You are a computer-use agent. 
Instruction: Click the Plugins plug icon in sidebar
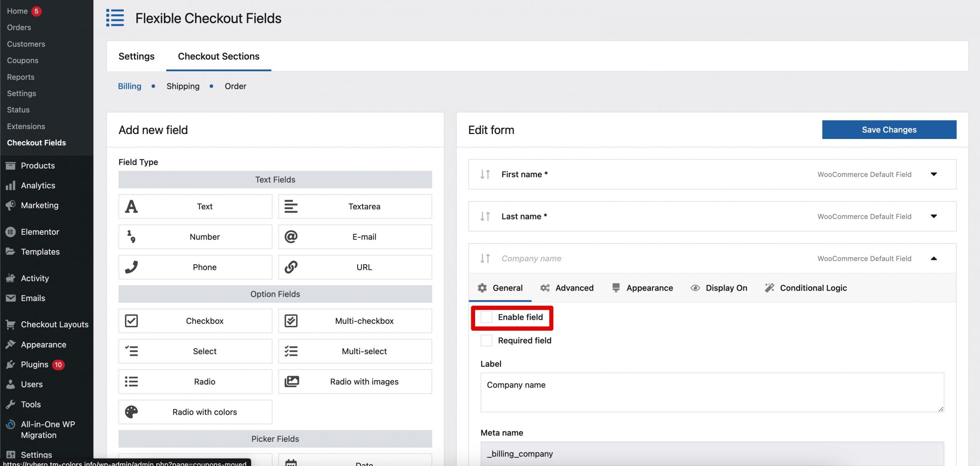click(x=11, y=364)
